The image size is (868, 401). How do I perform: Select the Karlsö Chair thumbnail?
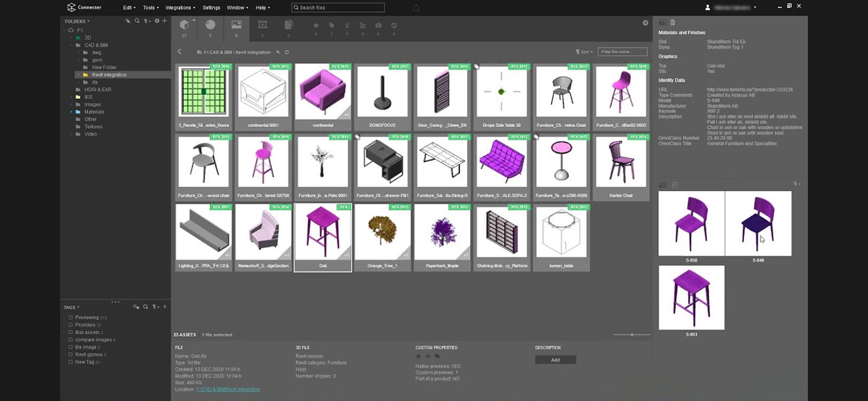[620, 160]
